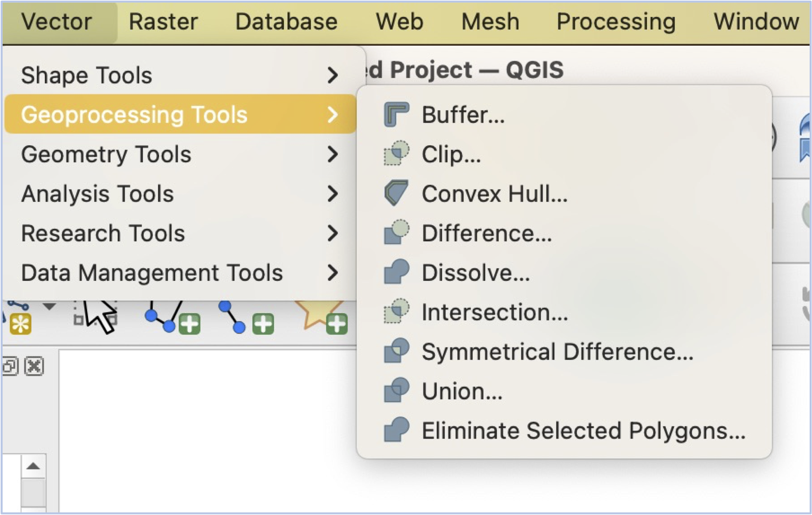Click the Buffer tool icon

point(396,114)
